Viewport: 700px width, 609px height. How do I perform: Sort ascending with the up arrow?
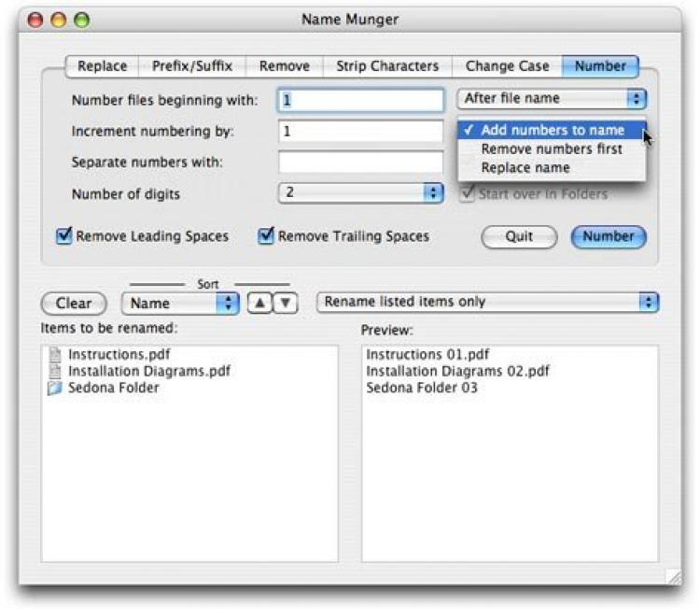(x=259, y=304)
